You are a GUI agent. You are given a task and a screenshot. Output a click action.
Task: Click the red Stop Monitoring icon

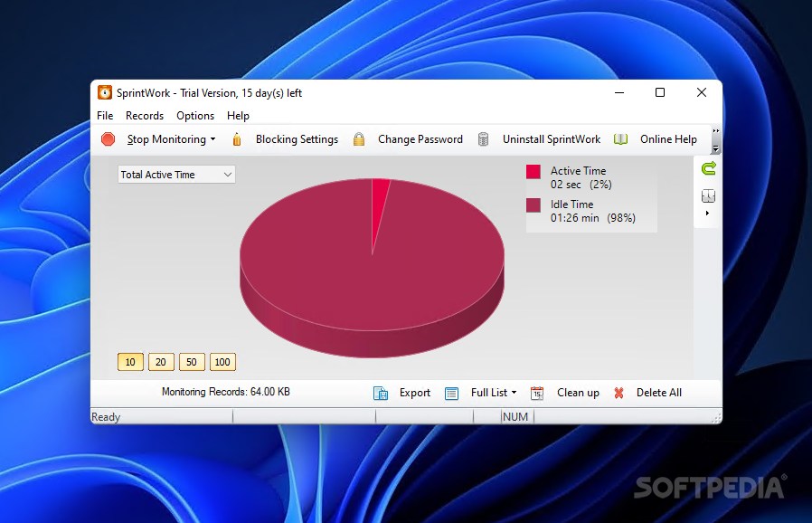coord(109,139)
